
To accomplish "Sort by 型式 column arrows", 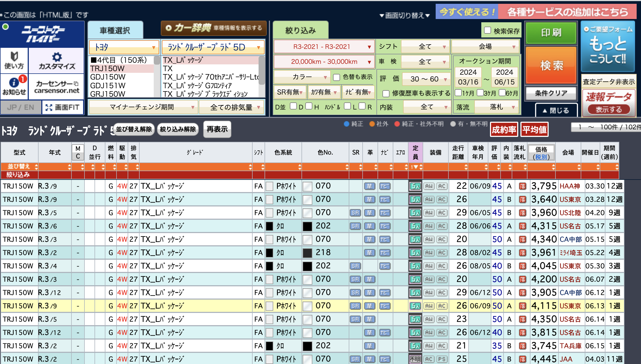I will [36, 167].
